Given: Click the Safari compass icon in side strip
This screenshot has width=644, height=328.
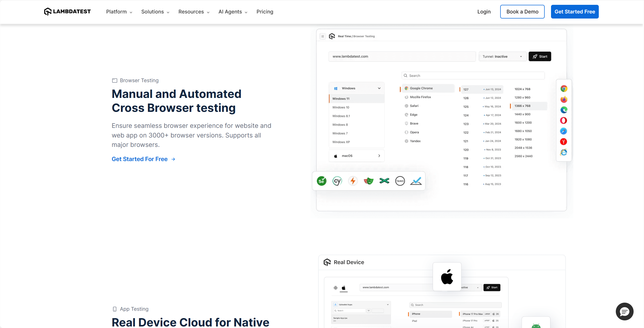Looking at the screenshot, I should 564,131.
